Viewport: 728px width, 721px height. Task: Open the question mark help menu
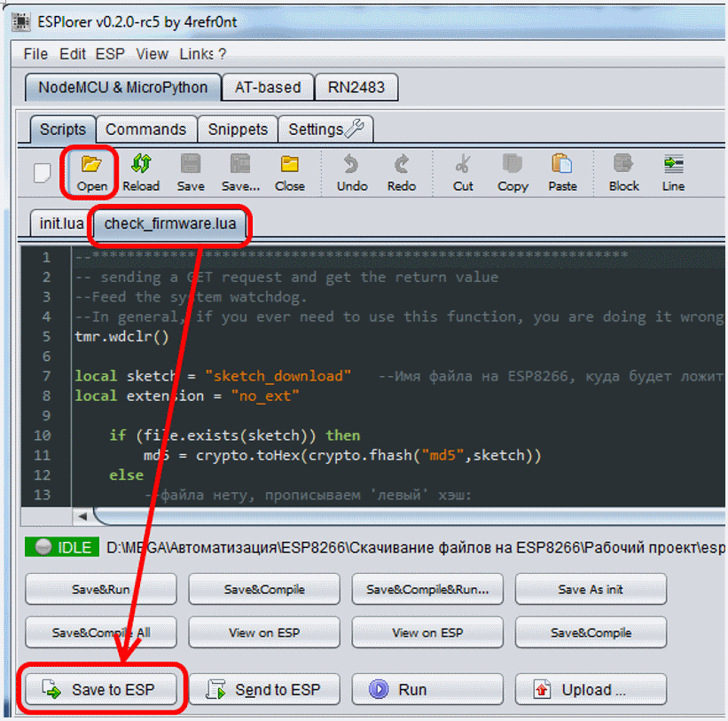pos(222,54)
